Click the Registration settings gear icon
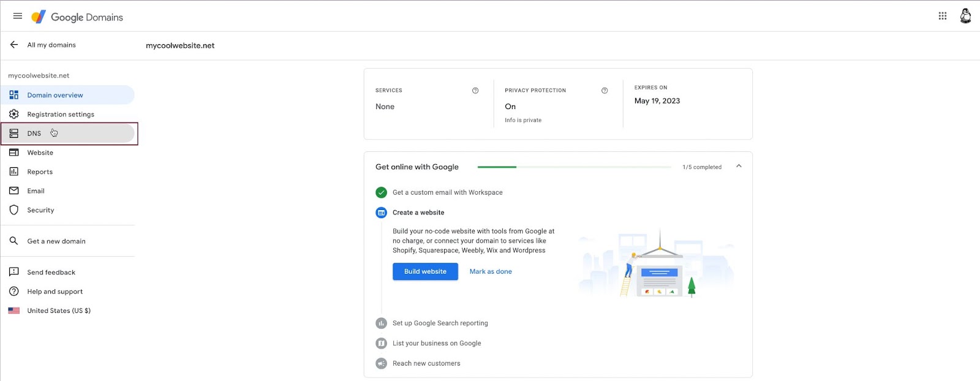 pos(14,114)
